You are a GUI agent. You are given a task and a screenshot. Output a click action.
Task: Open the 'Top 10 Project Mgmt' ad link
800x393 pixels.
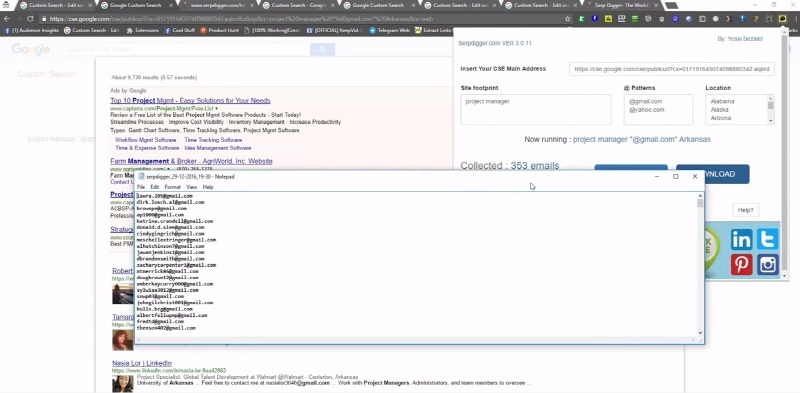tap(190, 101)
